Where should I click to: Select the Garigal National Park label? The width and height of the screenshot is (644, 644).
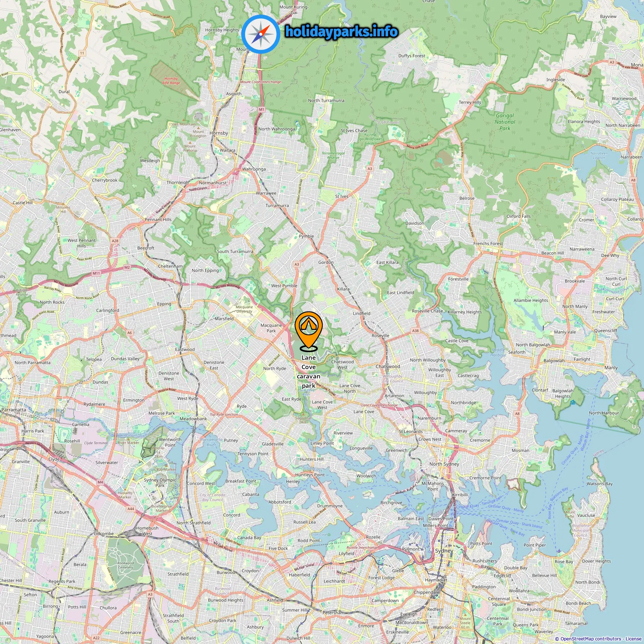click(505, 122)
